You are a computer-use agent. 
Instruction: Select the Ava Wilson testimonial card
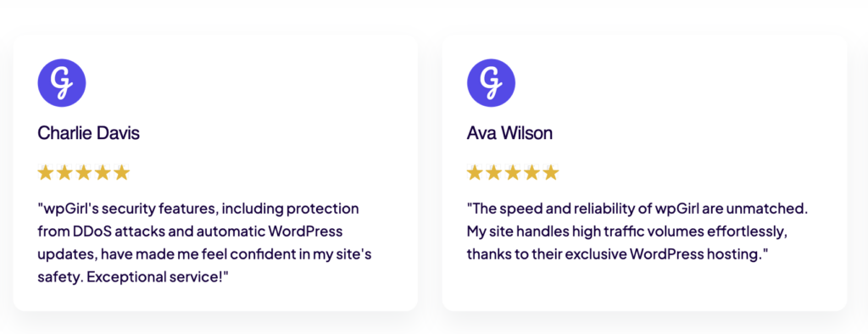coord(644,172)
